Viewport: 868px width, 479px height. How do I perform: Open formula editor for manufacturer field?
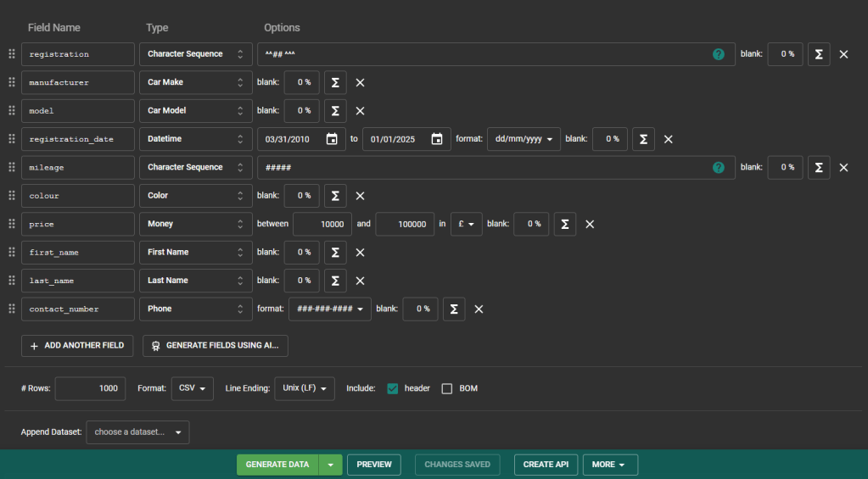(x=335, y=82)
